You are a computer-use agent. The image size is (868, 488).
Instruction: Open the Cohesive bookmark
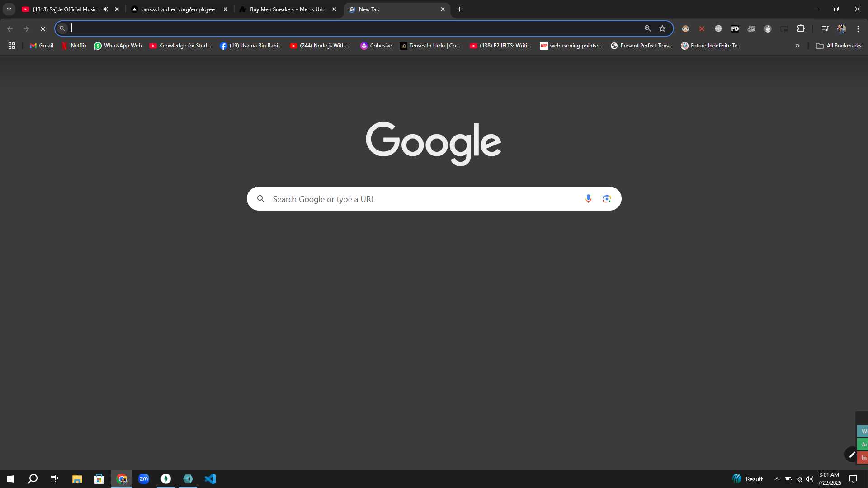(x=376, y=46)
